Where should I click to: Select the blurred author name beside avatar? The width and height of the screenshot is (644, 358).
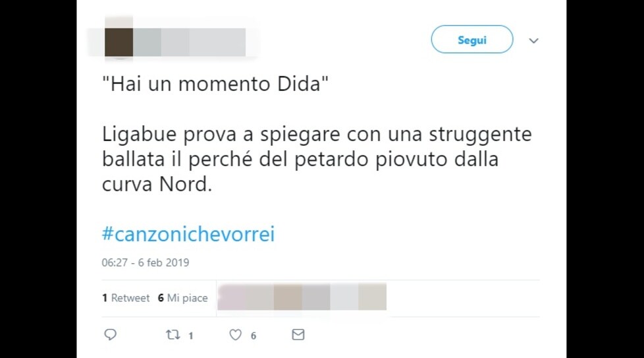tap(190, 42)
